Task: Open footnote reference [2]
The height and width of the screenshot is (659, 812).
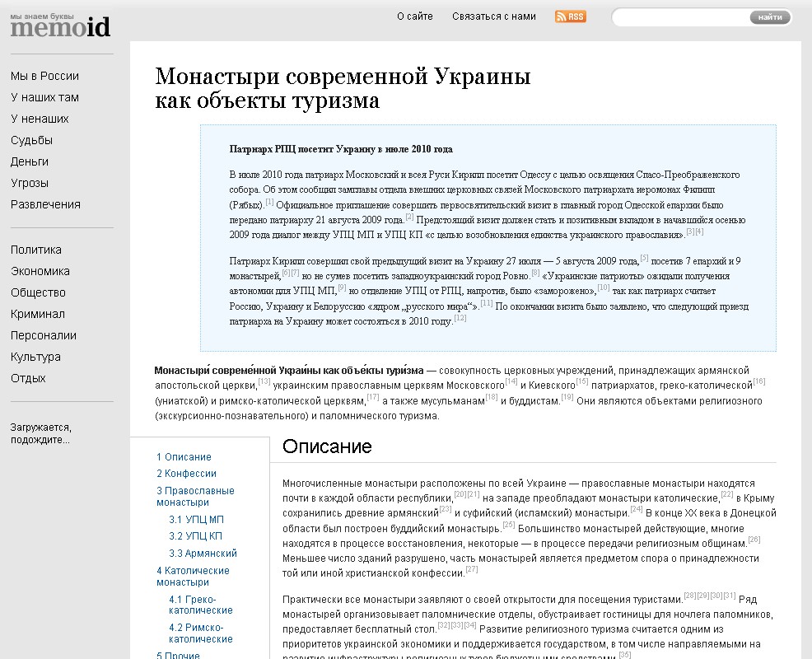Action: 409,217
